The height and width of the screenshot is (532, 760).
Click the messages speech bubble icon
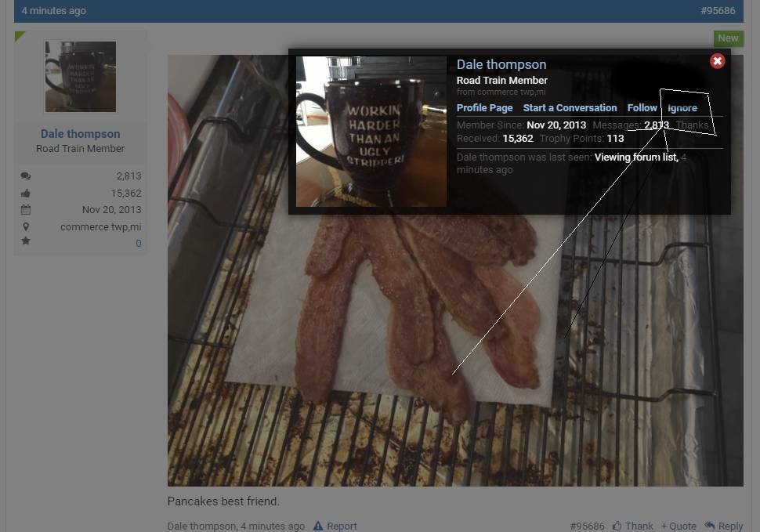coord(26,176)
